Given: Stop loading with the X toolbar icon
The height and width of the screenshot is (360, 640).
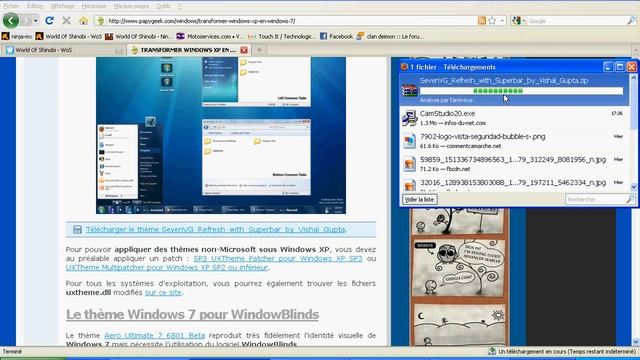Looking at the screenshot, I should pyautogui.click(x=66, y=20).
